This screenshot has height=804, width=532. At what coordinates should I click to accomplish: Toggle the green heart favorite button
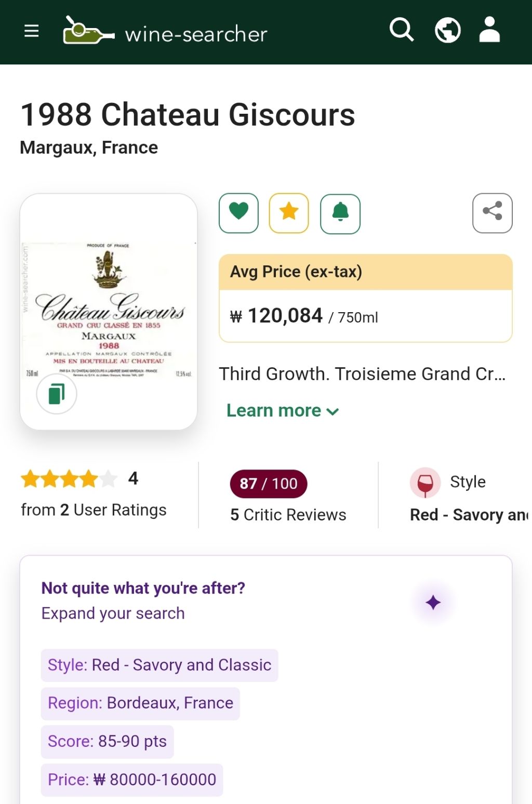coord(238,213)
